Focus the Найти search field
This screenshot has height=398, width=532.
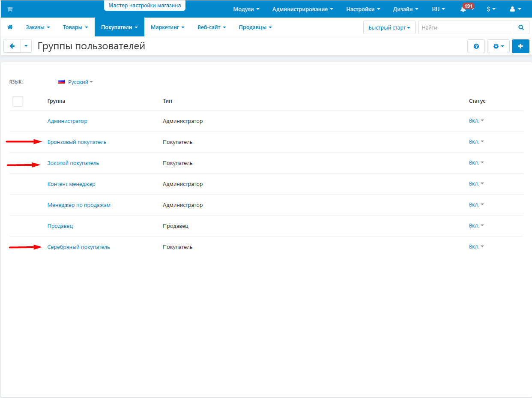[x=466, y=27]
